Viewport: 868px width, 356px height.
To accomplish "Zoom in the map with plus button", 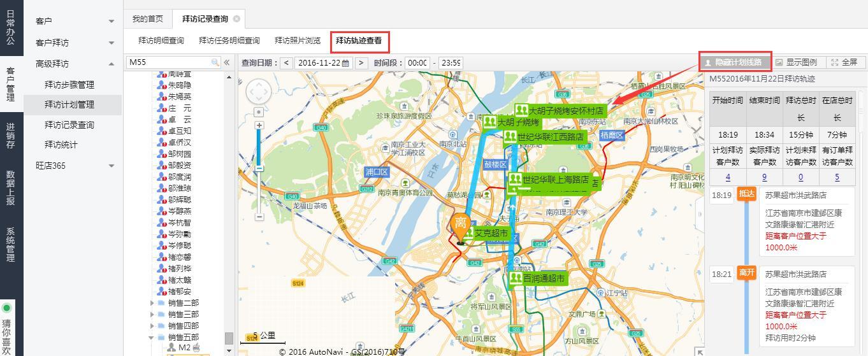I will [259, 125].
